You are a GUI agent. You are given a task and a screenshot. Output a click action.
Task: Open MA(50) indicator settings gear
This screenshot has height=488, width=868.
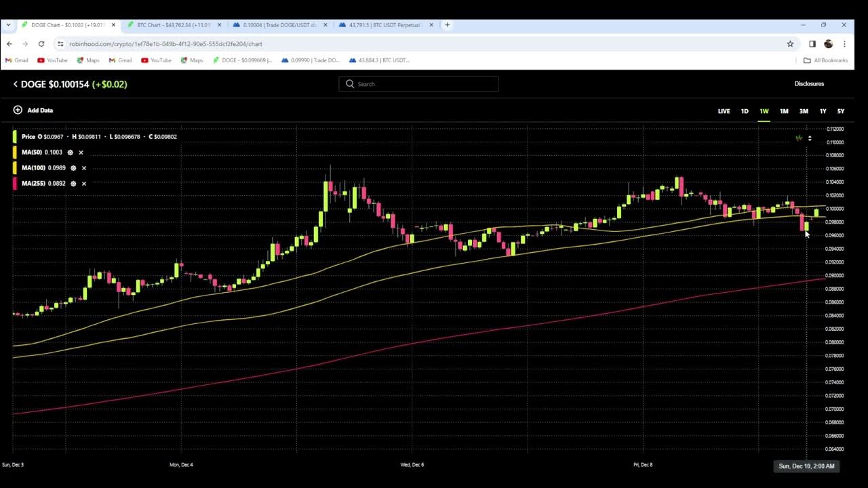pos(70,152)
